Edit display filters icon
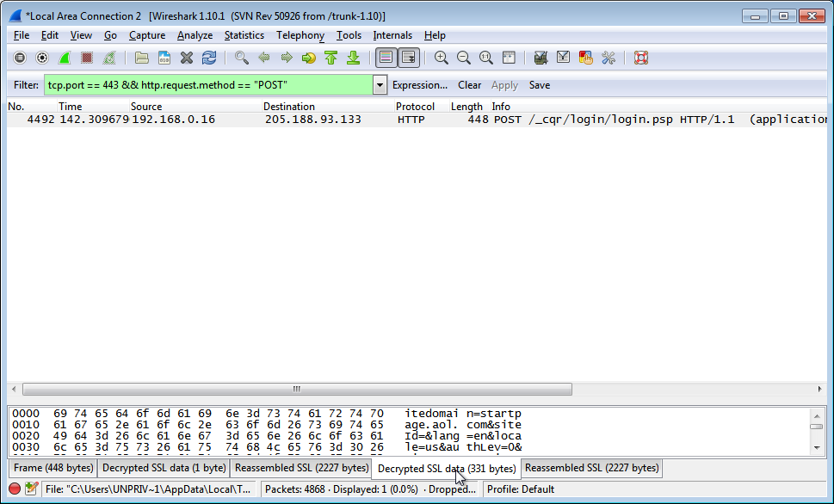The height and width of the screenshot is (504, 834). click(x=563, y=58)
